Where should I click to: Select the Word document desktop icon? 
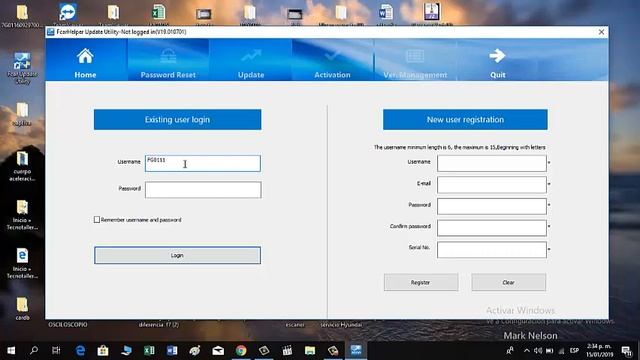(385, 12)
